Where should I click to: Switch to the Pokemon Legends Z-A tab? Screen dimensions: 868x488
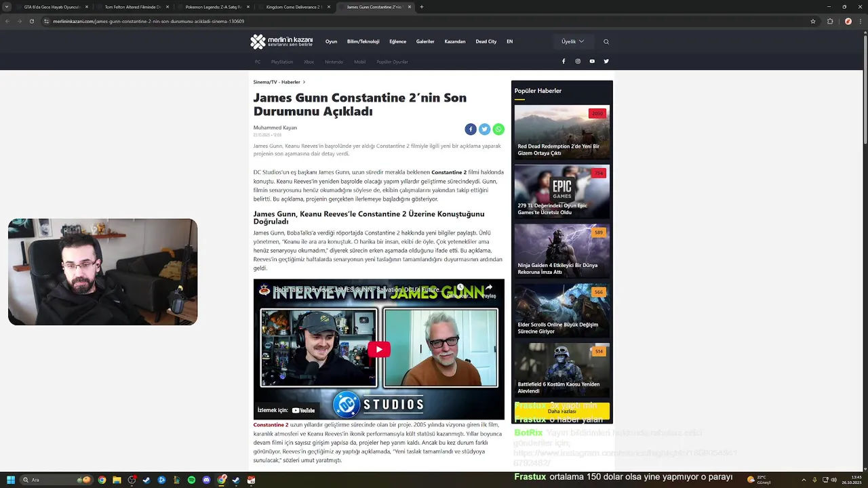[x=213, y=7]
